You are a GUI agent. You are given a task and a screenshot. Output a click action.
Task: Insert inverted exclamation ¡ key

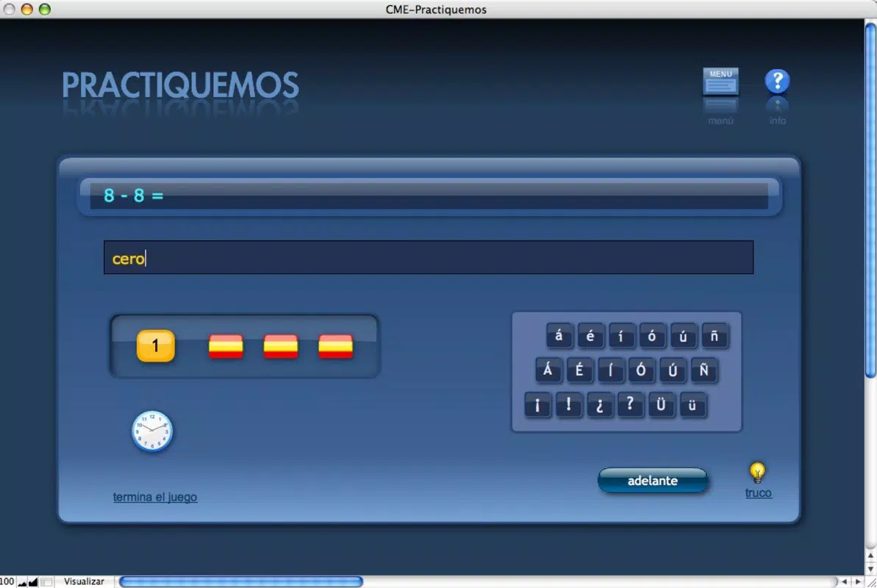537,404
